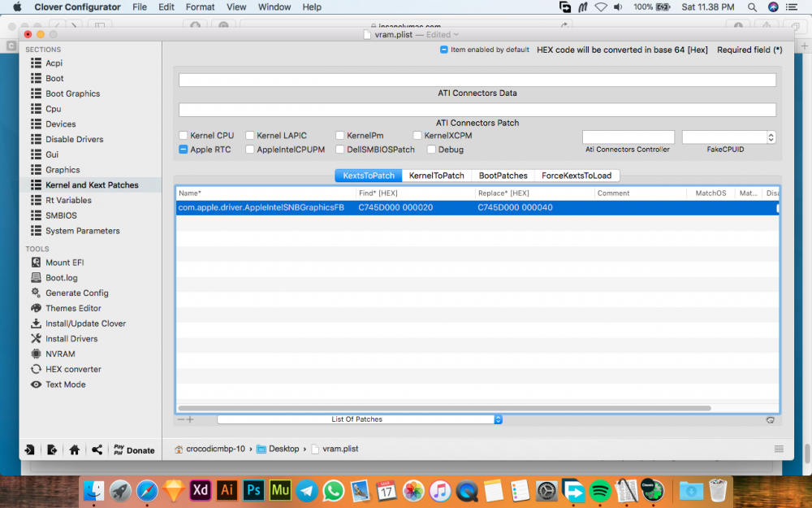
Task: Launch Themes Editor
Action: pyautogui.click(x=73, y=308)
